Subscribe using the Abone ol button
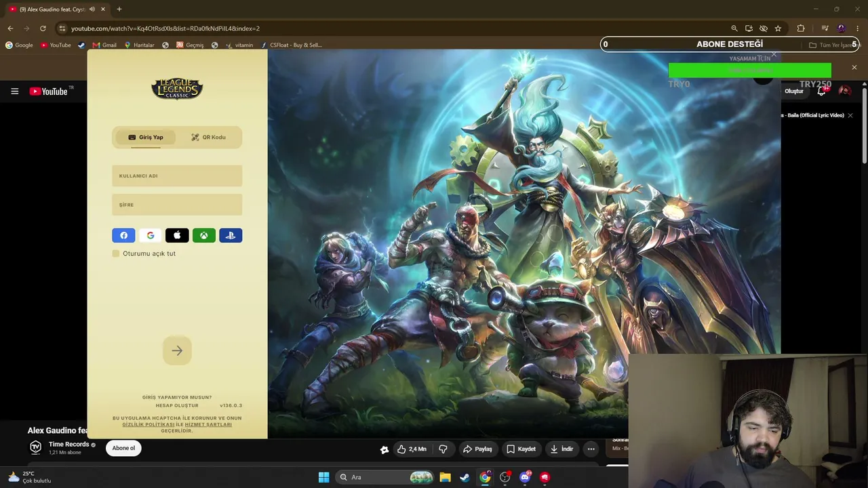The image size is (868, 488). [x=123, y=448]
